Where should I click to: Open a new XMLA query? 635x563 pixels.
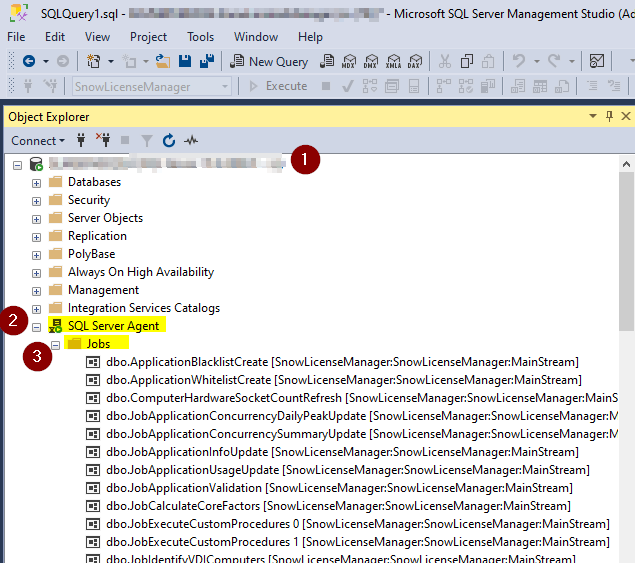pyautogui.click(x=393, y=61)
